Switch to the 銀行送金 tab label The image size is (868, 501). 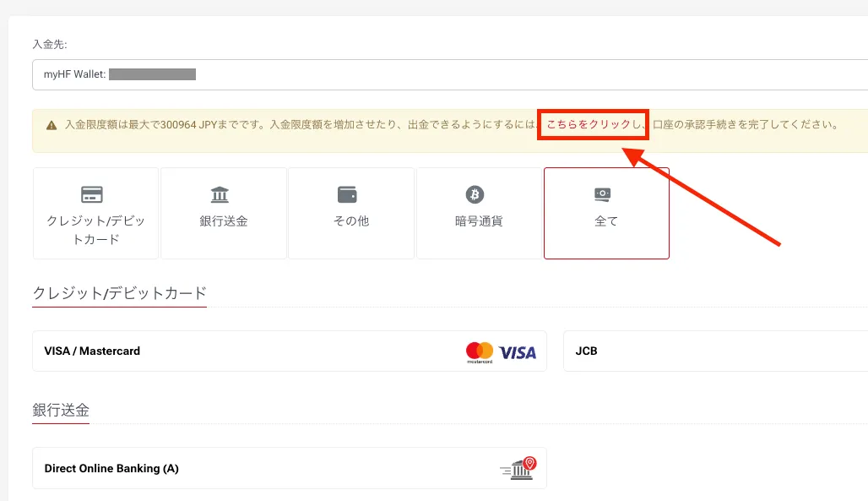[224, 221]
